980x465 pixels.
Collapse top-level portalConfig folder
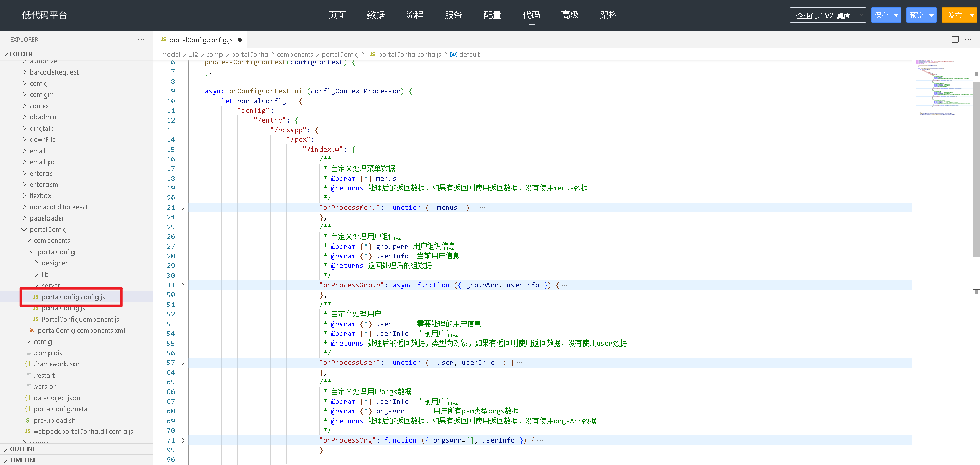tap(48, 230)
